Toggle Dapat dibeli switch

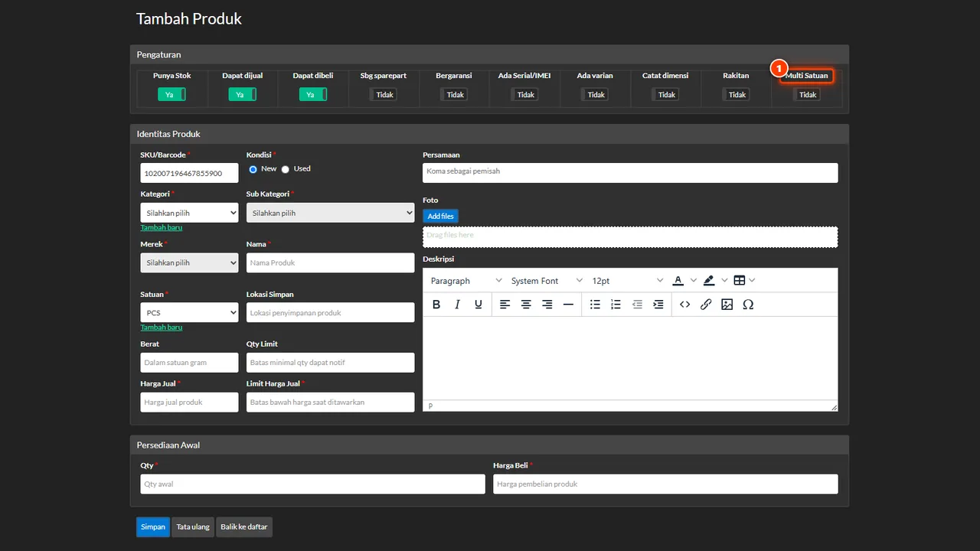312,95
